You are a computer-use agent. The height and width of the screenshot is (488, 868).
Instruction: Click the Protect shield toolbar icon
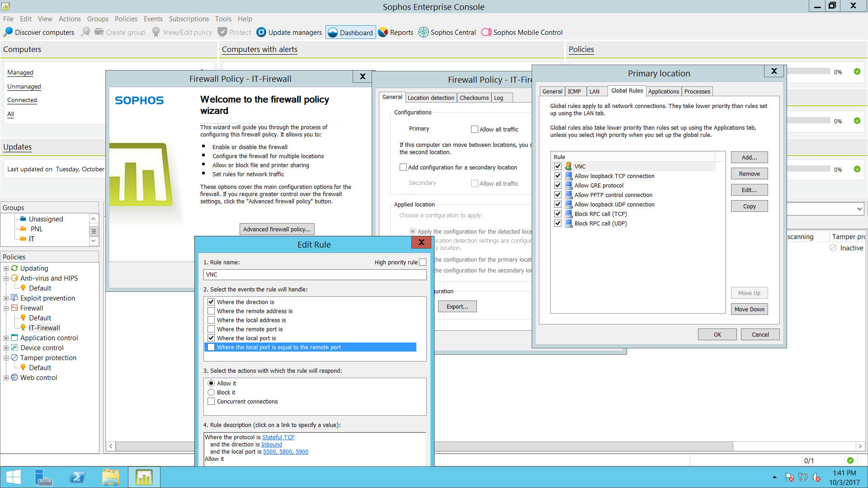[222, 32]
